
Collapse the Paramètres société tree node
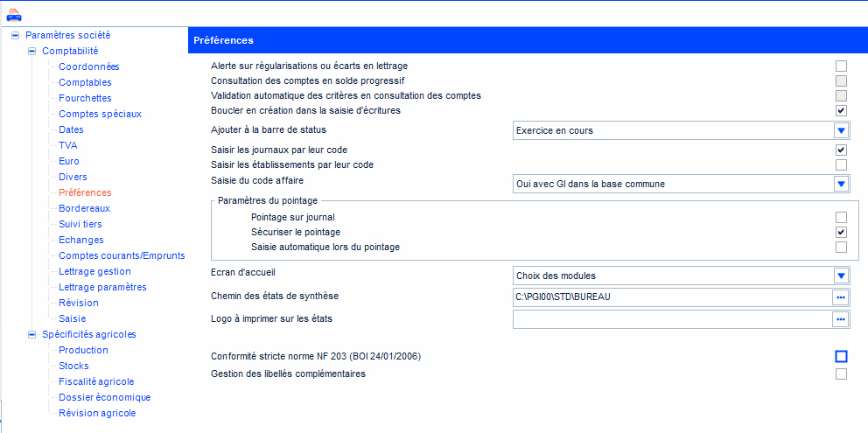[x=15, y=35]
